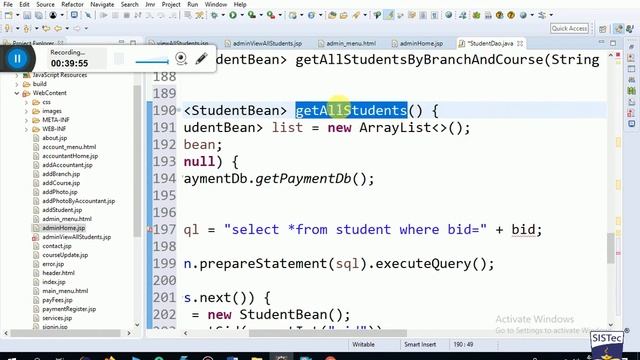Toggle the webcam in recorder overlay
640x360 pixels.
pyautogui.click(x=181, y=58)
